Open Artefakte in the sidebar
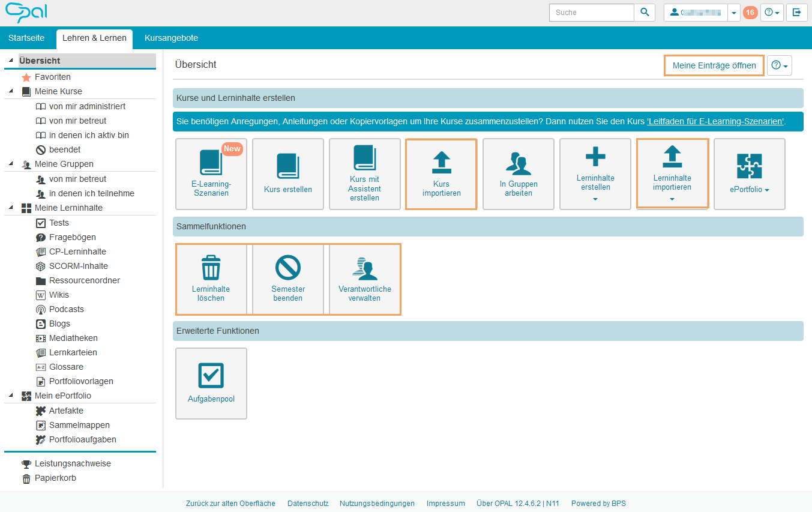The width and height of the screenshot is (812, 512). click(x=59, y=411)
